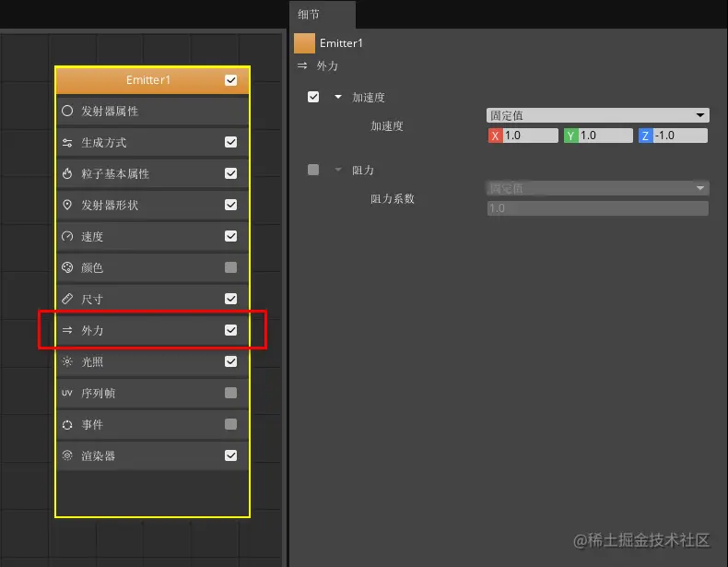Click the 加速度 X value field
728x567 pixels.
pyautogui.click(x=530, y=136)
